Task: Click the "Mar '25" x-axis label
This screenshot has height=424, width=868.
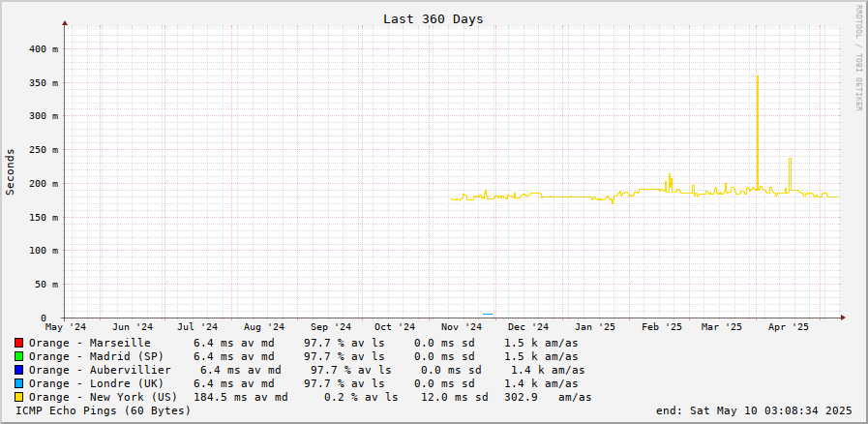Action: [x=722, y=327]
